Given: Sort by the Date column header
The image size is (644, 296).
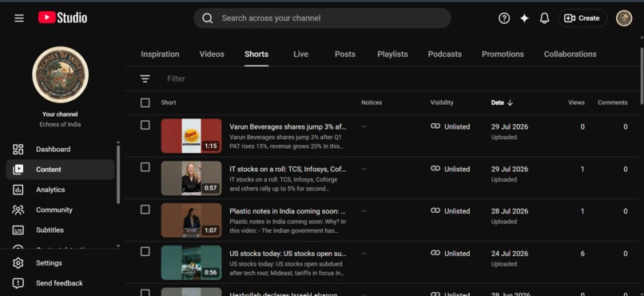Looking at the screenshot, I should [x=502, y=102].
